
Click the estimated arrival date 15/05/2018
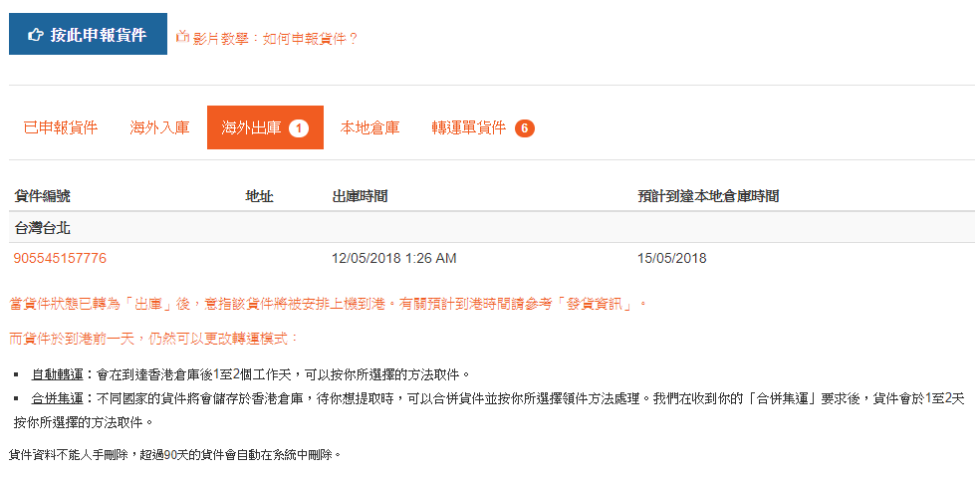[x=671, y=259]
